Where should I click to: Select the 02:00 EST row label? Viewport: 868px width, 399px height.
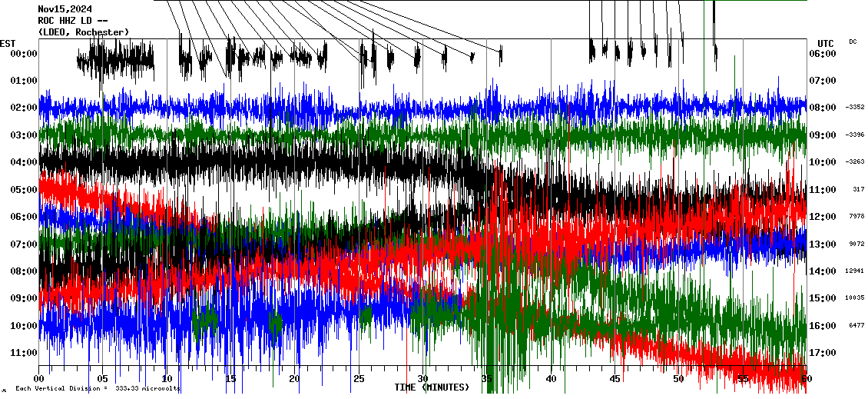click(x=23, y=108)
